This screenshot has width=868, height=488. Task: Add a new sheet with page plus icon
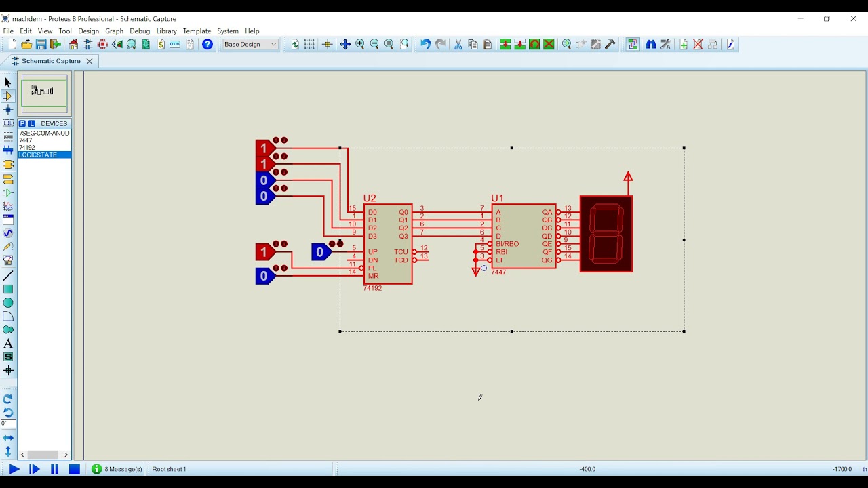684,45
